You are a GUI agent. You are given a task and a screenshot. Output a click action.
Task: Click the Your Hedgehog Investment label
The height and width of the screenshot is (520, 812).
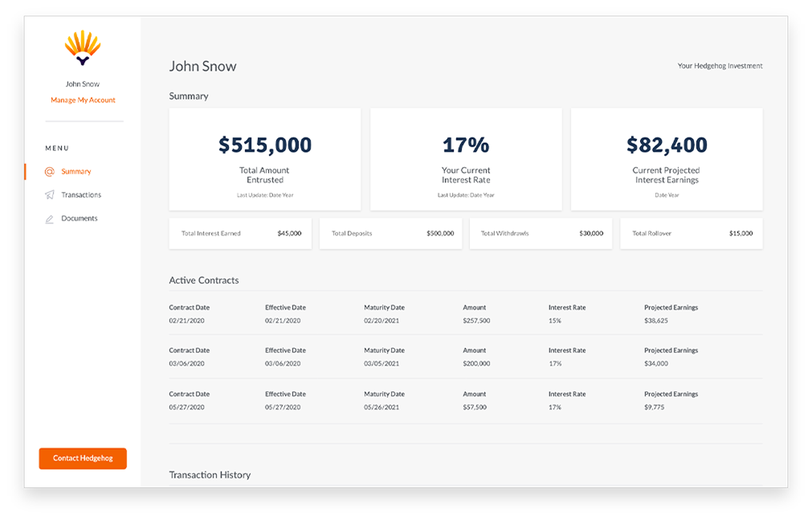[720, 66]
